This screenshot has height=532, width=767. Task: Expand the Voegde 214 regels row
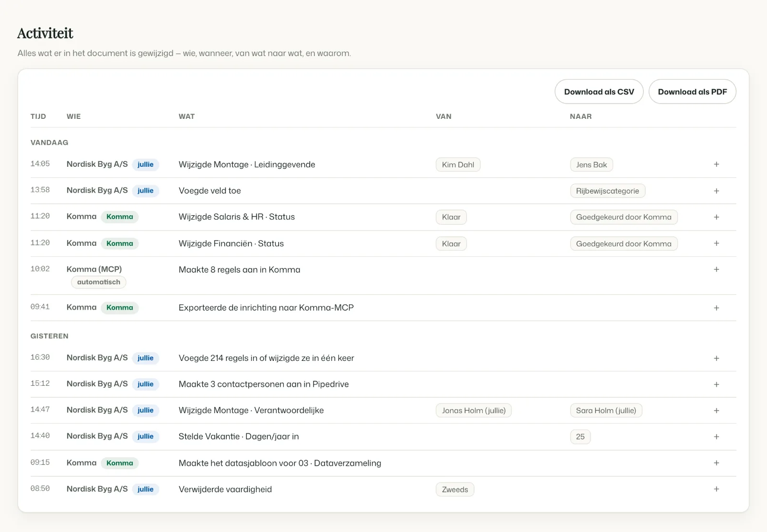coord(716,358)
